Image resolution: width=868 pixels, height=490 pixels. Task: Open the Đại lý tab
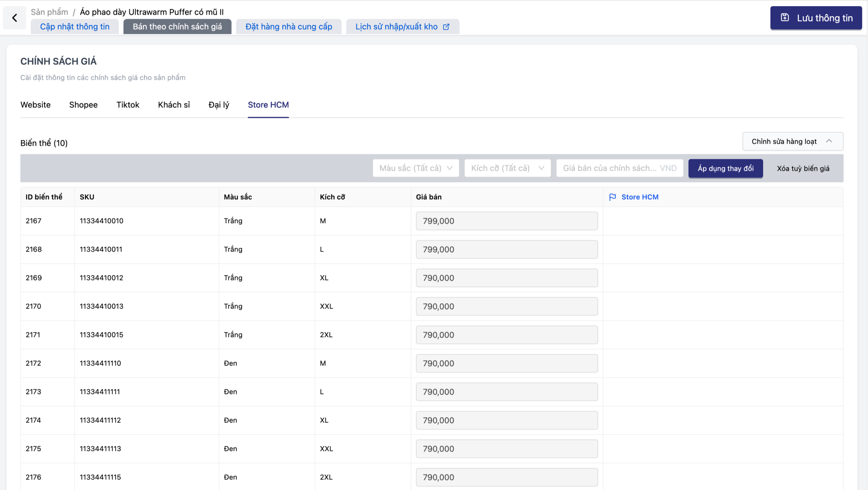pos(219,105)
